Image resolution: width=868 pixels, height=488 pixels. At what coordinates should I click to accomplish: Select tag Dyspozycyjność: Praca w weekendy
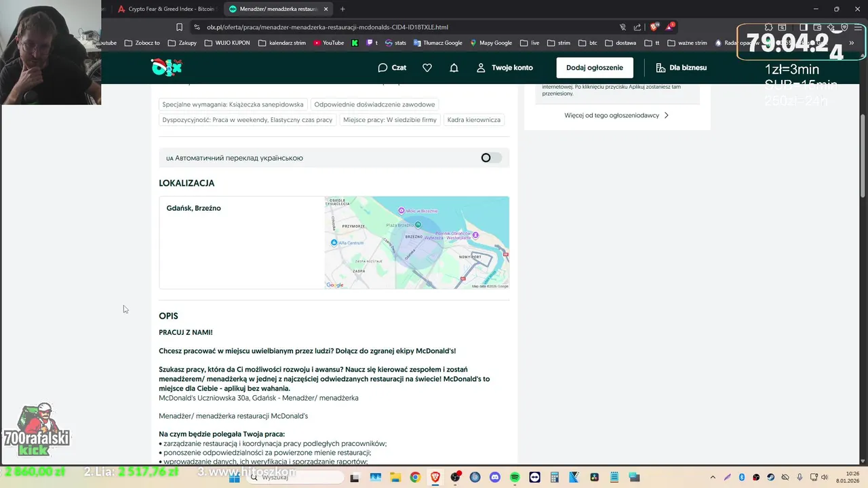click(248, 120)
